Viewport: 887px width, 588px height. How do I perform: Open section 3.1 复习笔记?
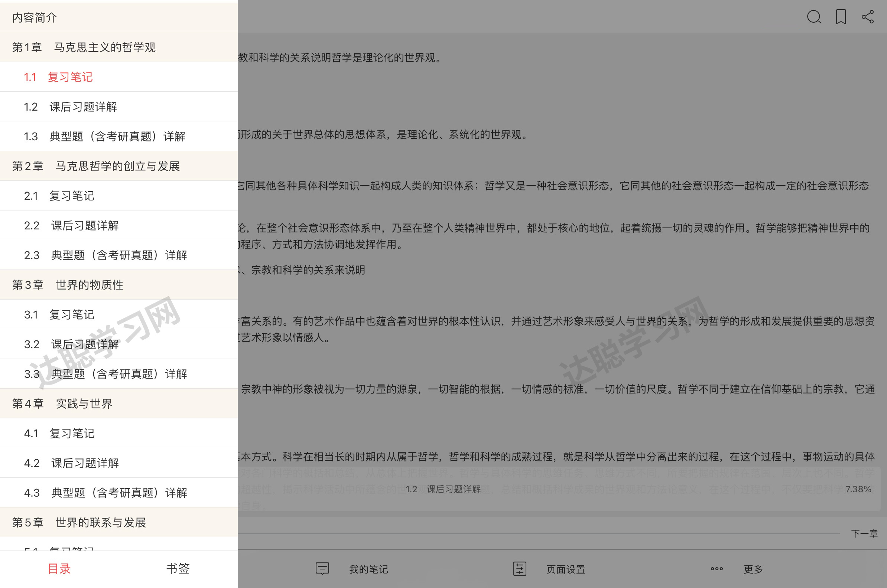tap(118, 314)
